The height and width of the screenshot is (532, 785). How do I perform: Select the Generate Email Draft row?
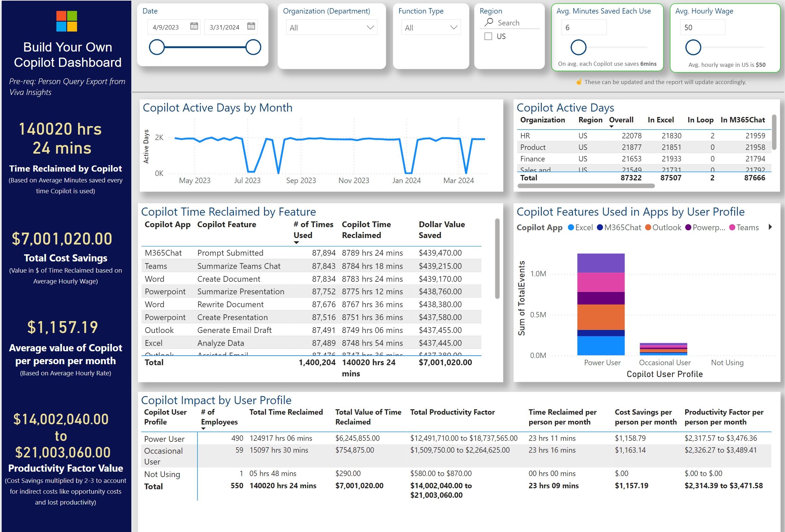pos(311,330)
